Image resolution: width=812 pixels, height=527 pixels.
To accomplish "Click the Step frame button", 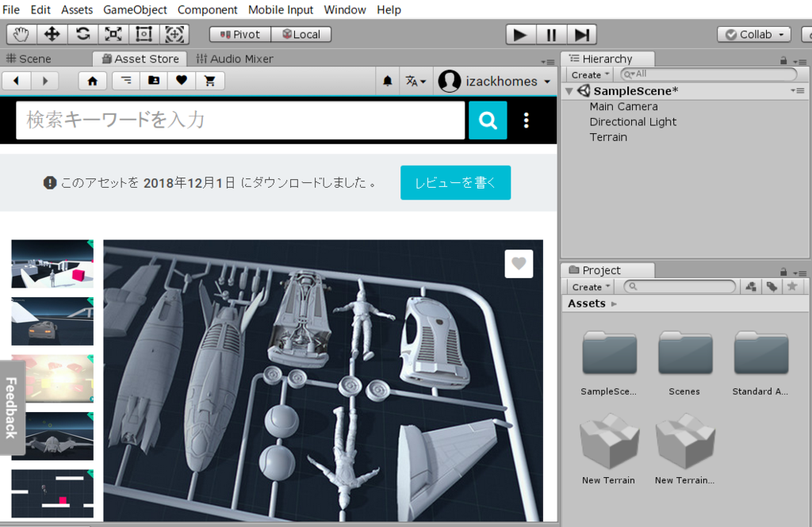I will point(581,35).
